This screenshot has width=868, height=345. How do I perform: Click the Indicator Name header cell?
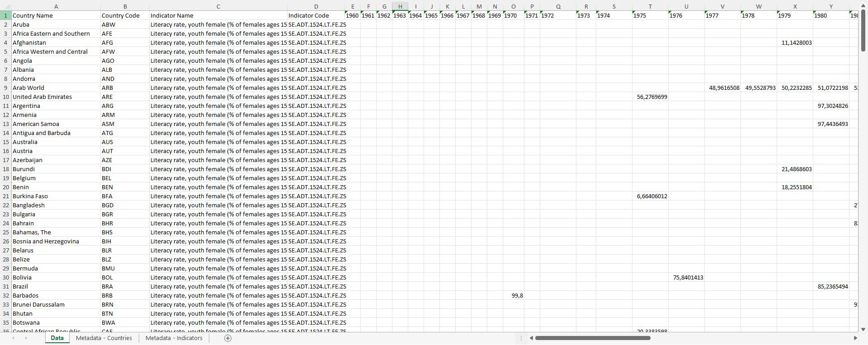(218, 15)
